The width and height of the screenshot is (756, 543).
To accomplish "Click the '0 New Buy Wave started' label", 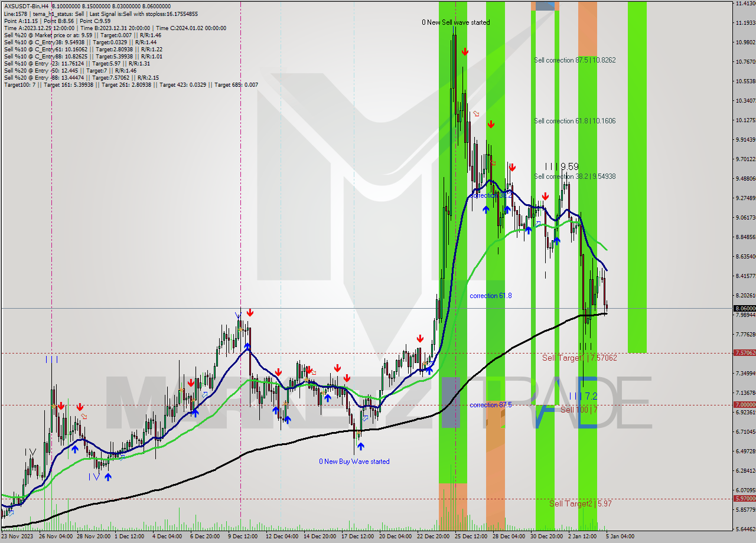I will pos(354,462).
